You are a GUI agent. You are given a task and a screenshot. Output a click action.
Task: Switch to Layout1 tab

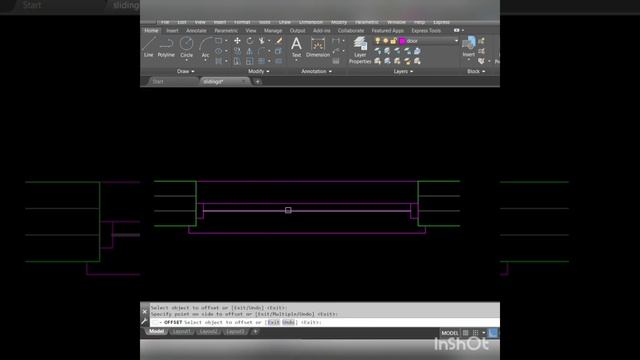click(x=181, y=331)
